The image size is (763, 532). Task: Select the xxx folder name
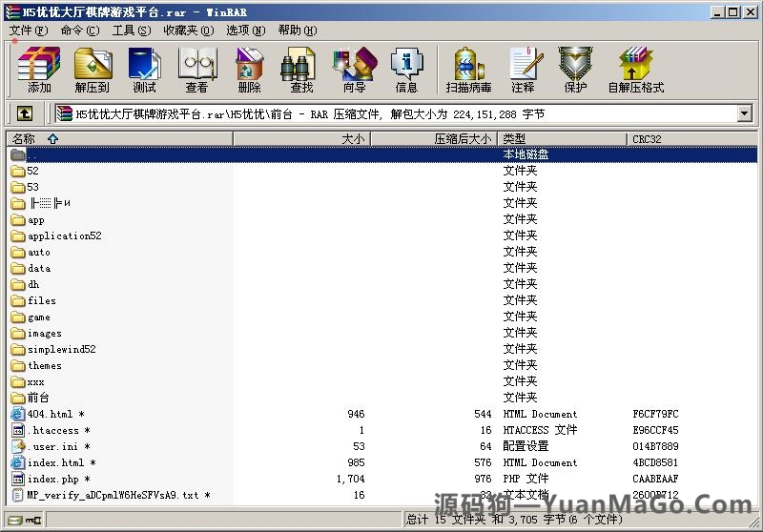[35, 381]
